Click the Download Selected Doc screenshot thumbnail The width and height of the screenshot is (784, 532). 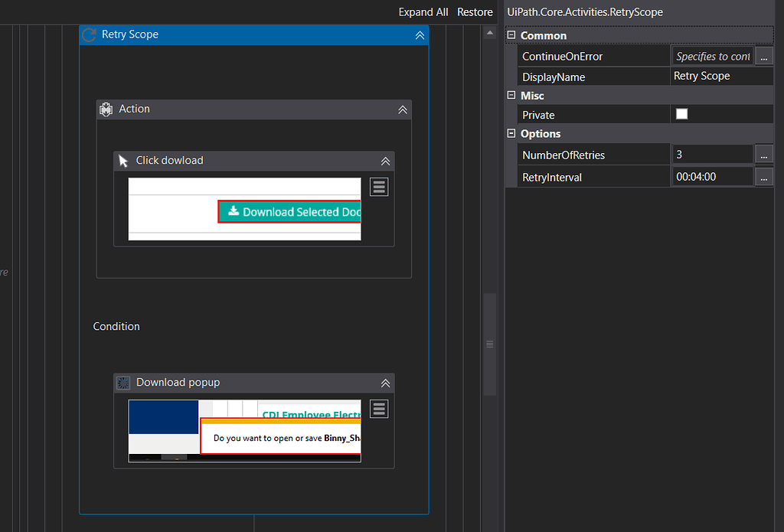[x=244, y=209]
